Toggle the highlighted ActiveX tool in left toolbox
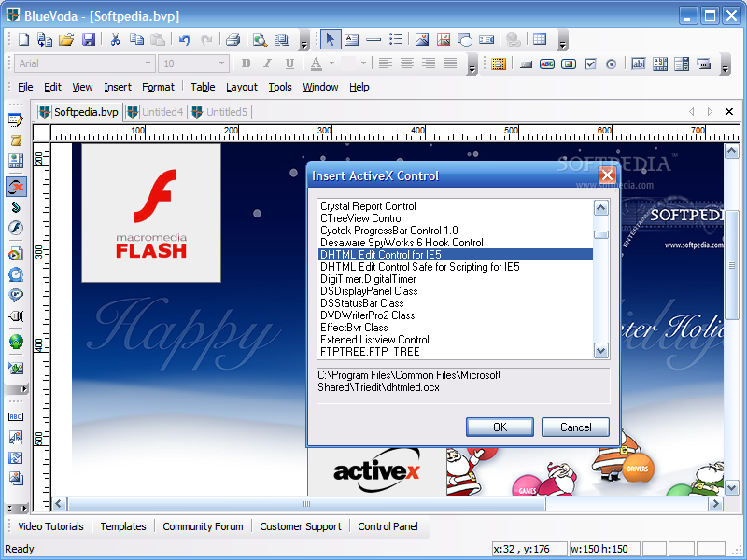This screenshot has width=747, height=560. point(16,186)
